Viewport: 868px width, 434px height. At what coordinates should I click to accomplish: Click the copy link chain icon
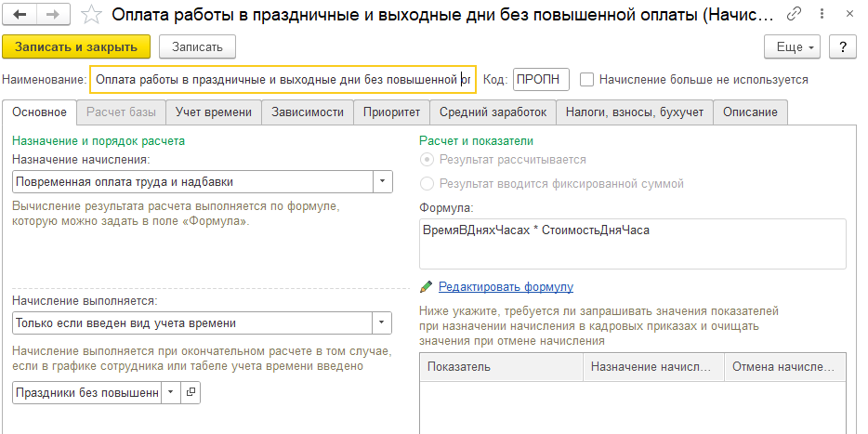(x=794, y=15)
